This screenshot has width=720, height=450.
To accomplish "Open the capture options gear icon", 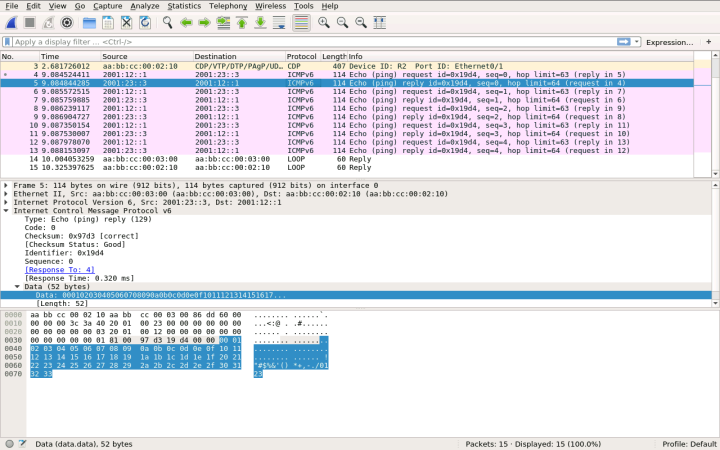I will tap(67, 22).
